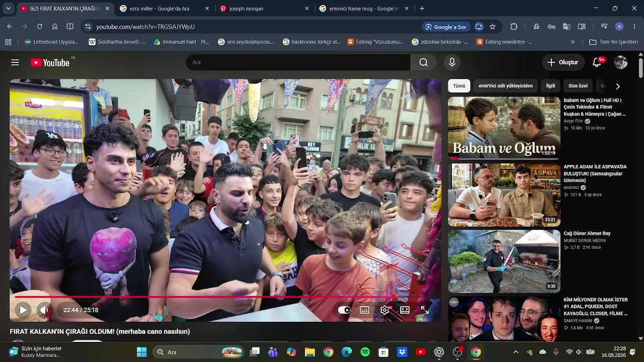Viewport: 644px width, 362px height.
Task: Toggle the Chrome side panel icon
Action: [x=70, y=27]
